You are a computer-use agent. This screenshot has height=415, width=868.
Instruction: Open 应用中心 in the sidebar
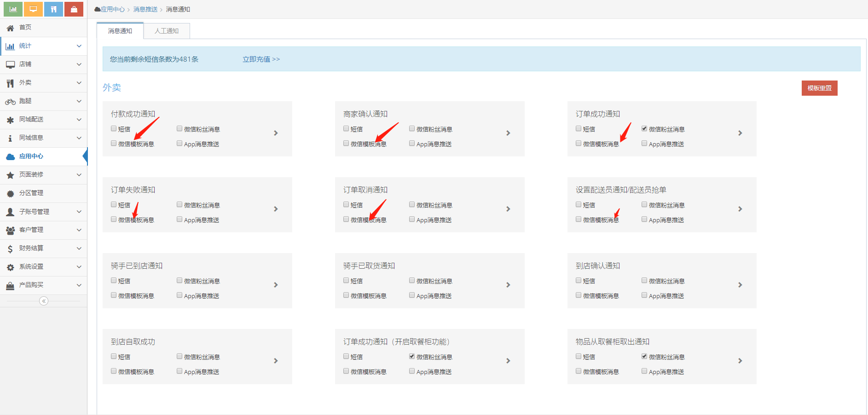[31, 156]
